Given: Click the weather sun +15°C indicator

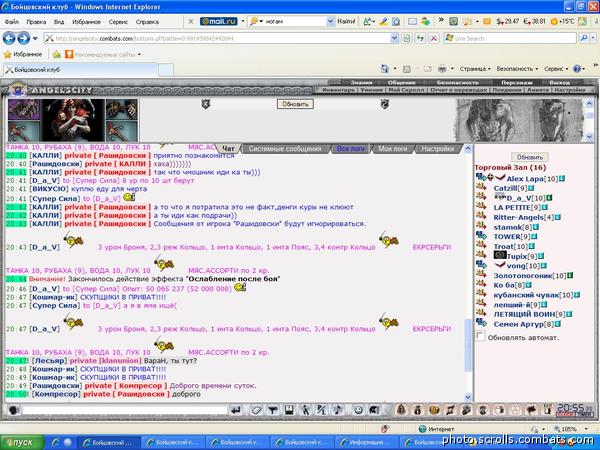Looking at the screenshot, I should point(562,21).
